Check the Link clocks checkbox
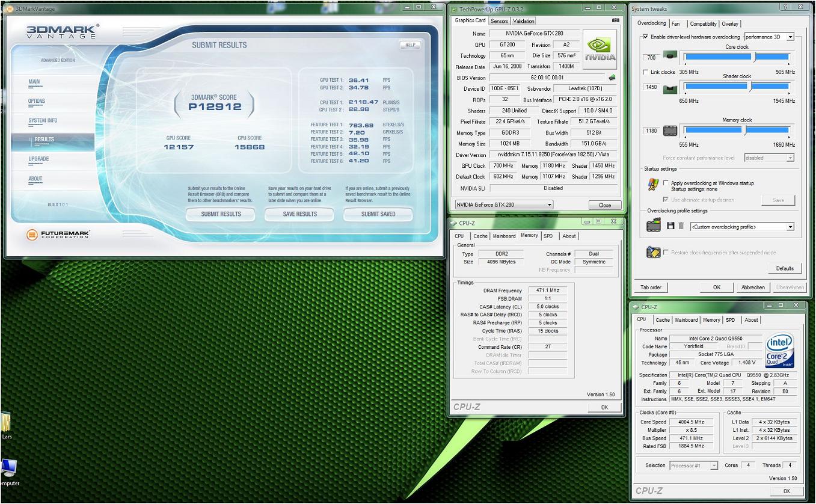This screenshot has width=816, height=504. 646,72
